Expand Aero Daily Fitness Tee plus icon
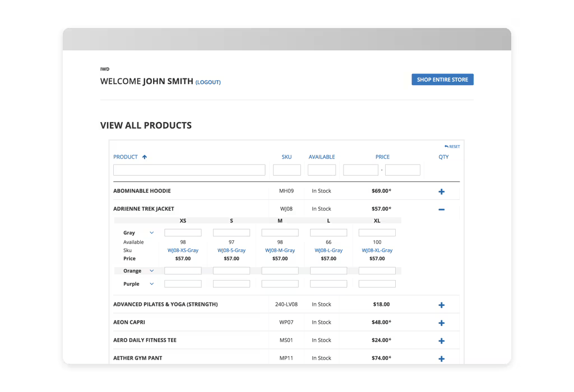The height and width of the screenshot is (392, 574). tap(441, 341)
